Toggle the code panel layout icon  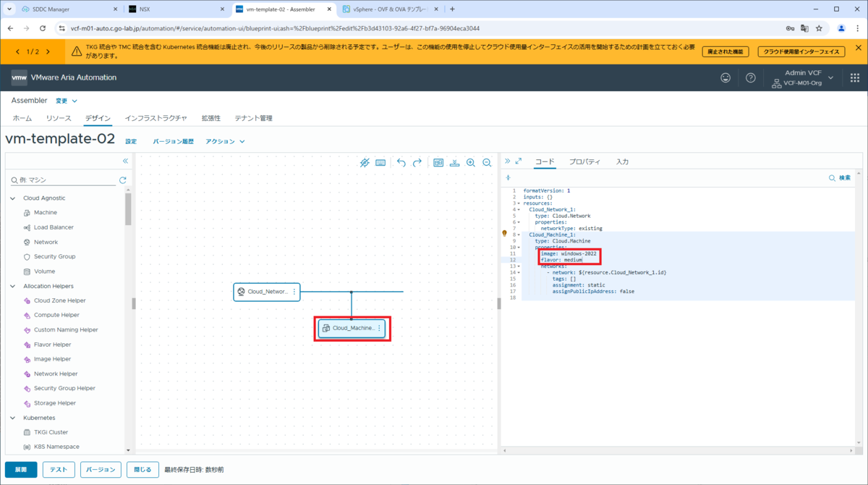click(x=438, y=163)
